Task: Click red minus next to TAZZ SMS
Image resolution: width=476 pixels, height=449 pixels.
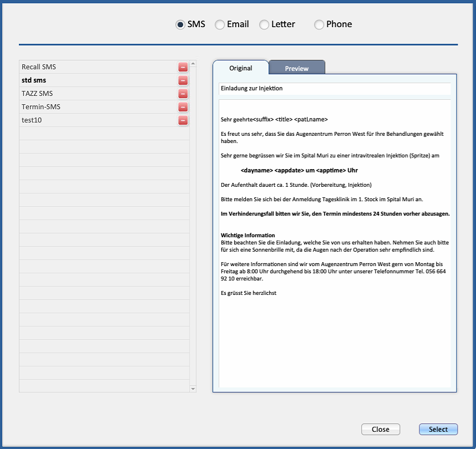Action: (183, 94)
